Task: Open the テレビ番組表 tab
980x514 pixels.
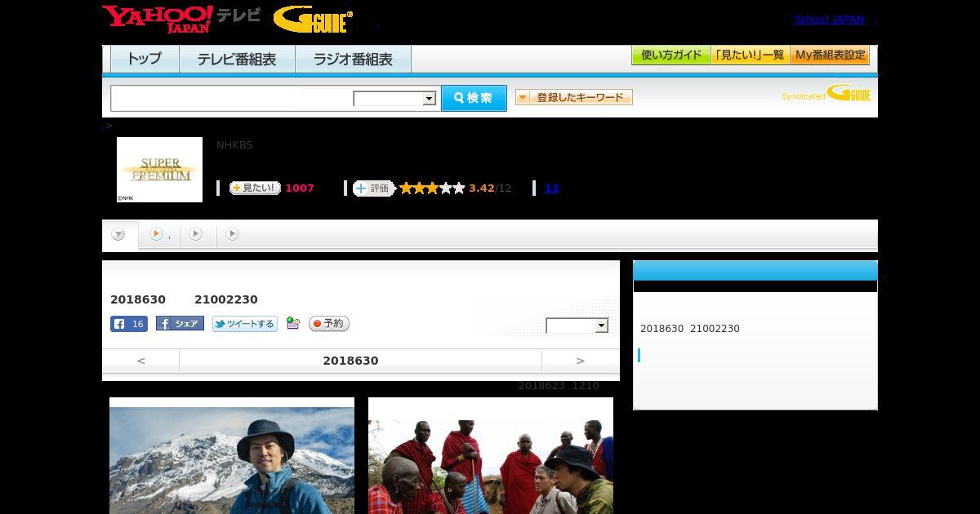Action: (x=237, y=60)
